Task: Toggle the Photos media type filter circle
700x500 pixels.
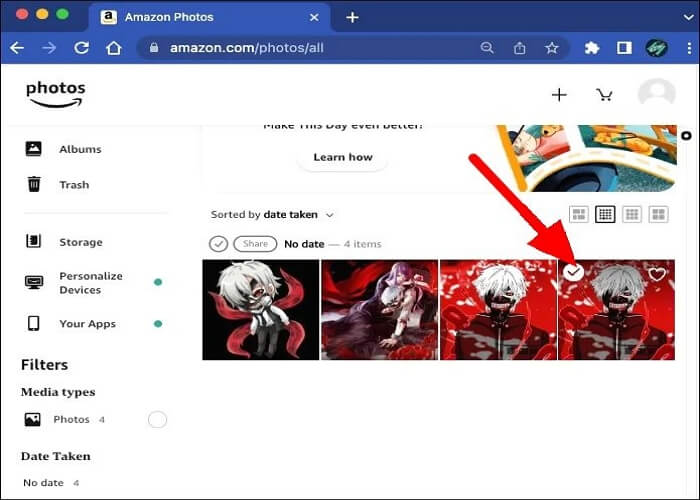Action: point(157,420)
